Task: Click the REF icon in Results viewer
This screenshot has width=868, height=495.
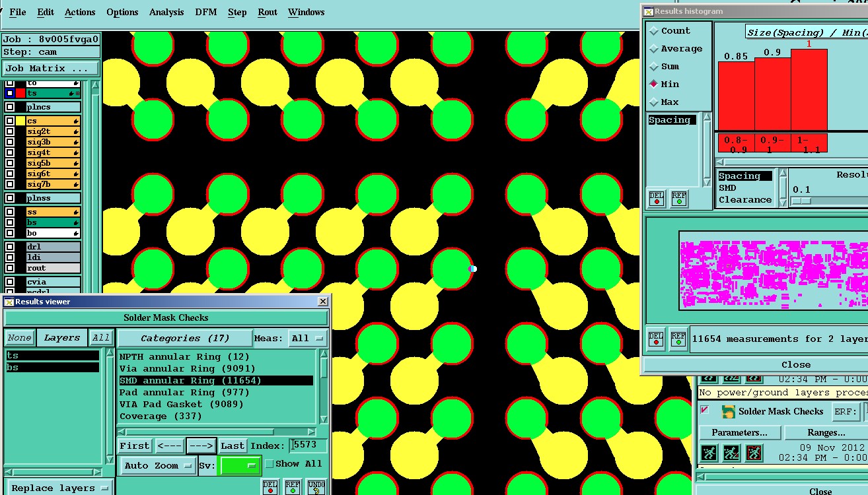Action: [x=293, y=487]
